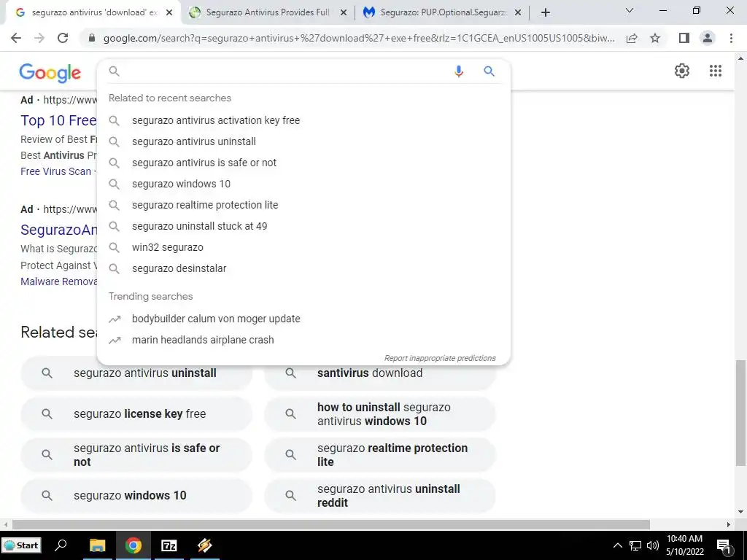Open the tab search chevron
Viewport: 747px width, 560px height.
(x=630, y=10)
